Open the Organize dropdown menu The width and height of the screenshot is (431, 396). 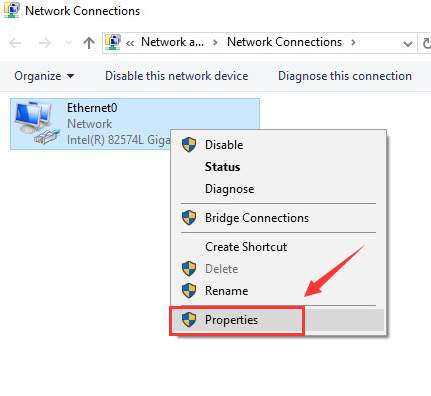click(44, 76)
